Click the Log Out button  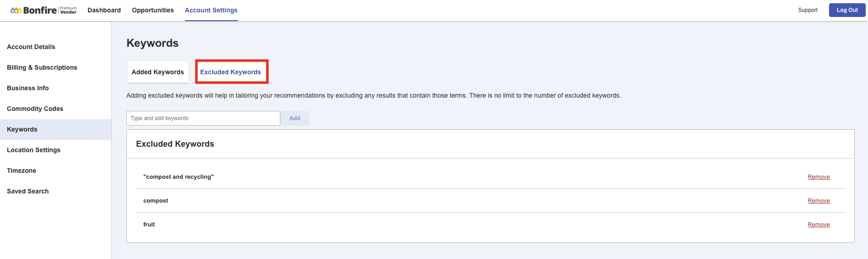point(847,10)
